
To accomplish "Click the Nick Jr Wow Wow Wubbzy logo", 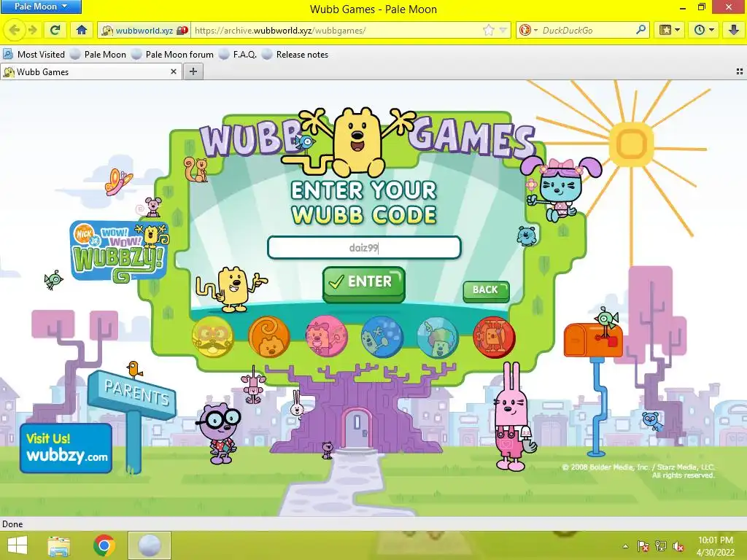I will click(x=119, y=252).
